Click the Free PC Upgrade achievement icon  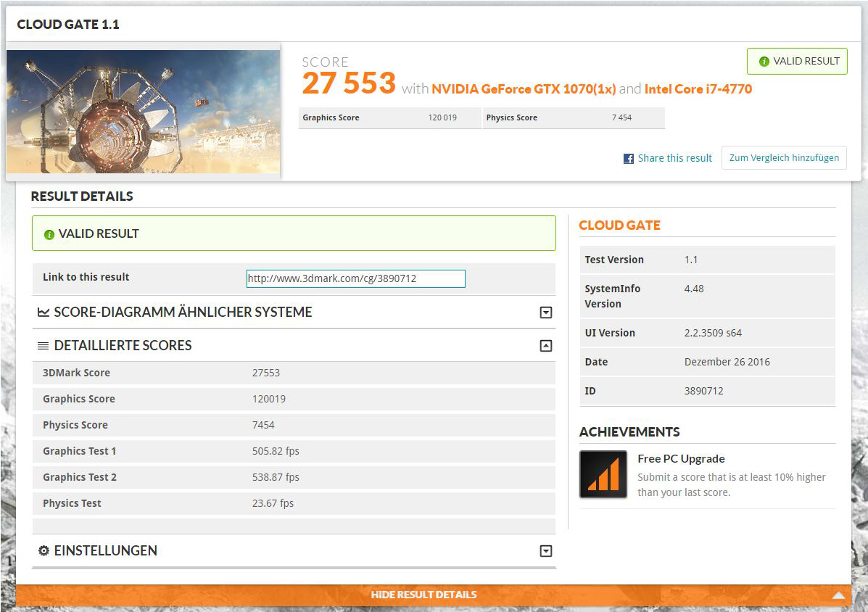coord(603,474)
